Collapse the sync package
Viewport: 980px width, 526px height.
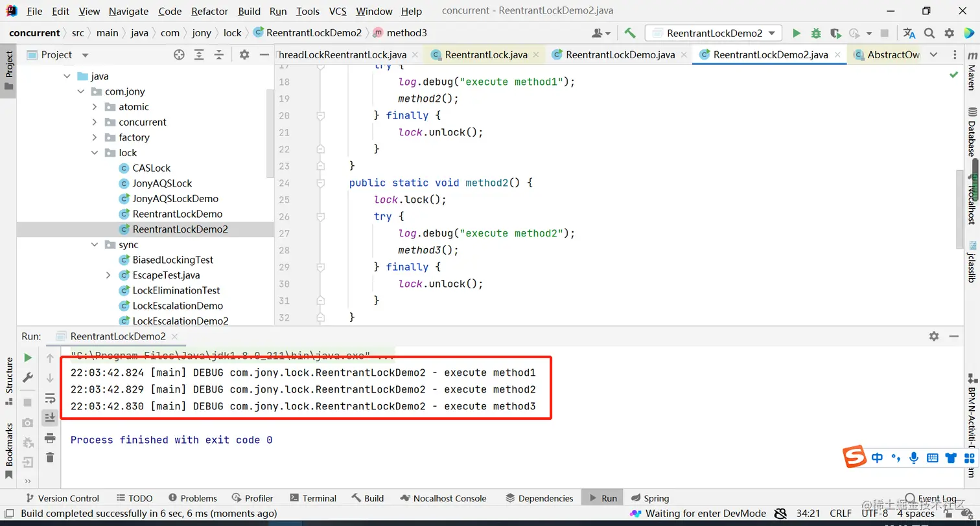95,245
